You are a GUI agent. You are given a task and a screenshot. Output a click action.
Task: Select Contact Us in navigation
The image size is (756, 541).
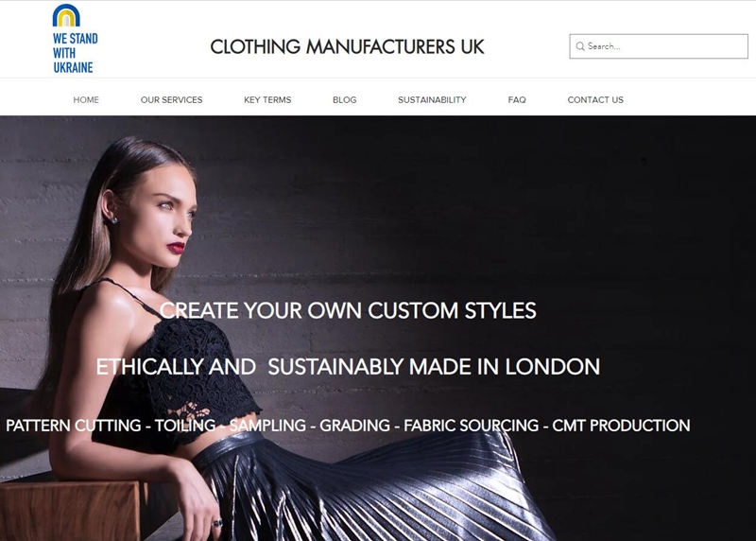coord(595,100)
